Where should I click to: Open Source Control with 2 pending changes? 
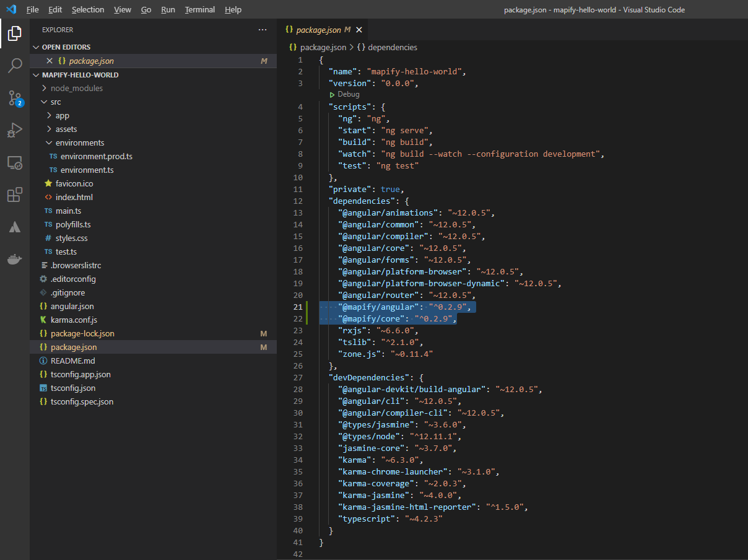point(15,98)
